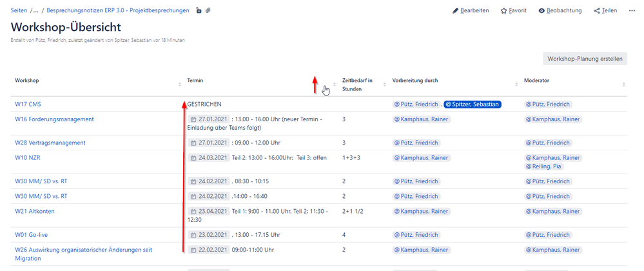The image size is (644, 271).
Task: Expand the collapsed breadcrumb ellipsis
Action: click(x=35, y=11)
